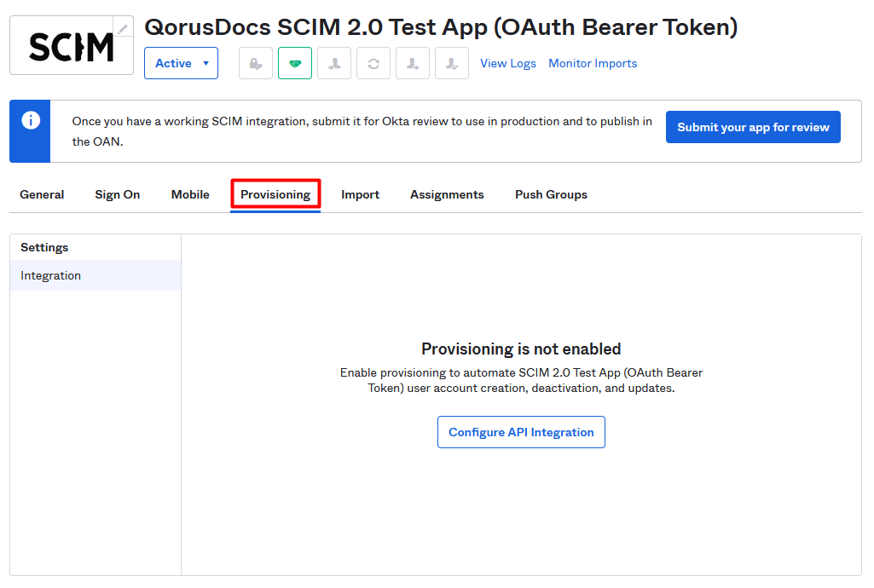
Task: Click Submit your app for review
Action: tap(753, 127)
